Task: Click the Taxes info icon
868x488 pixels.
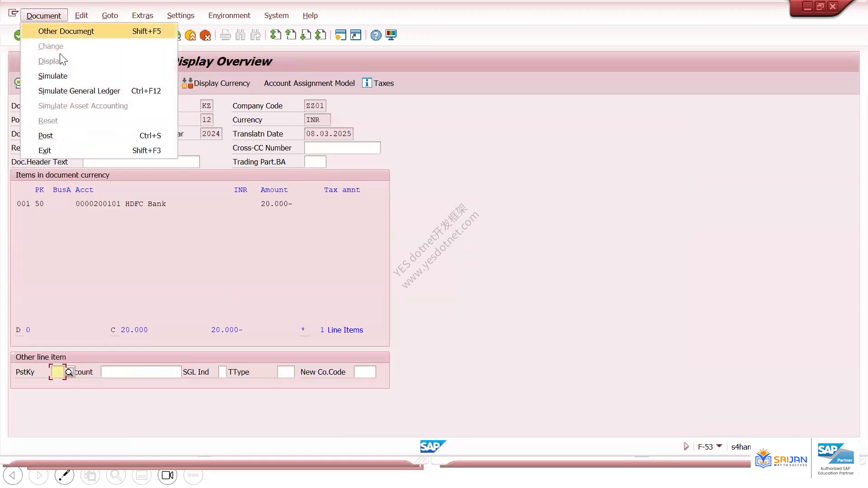Action: point(367,83)
